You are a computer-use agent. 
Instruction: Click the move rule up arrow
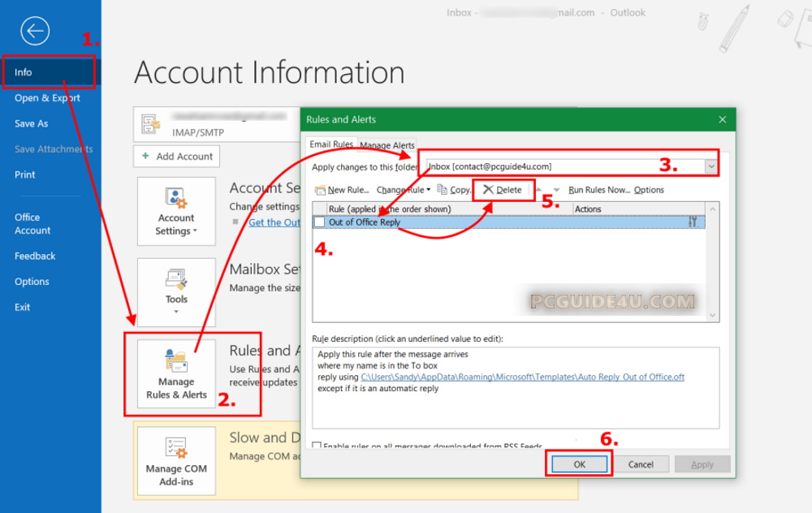tap(539, 190)
